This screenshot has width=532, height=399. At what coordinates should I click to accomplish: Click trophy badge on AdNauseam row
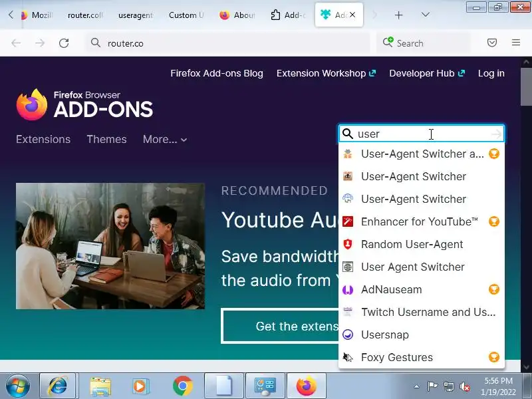[x=494, y=289]
